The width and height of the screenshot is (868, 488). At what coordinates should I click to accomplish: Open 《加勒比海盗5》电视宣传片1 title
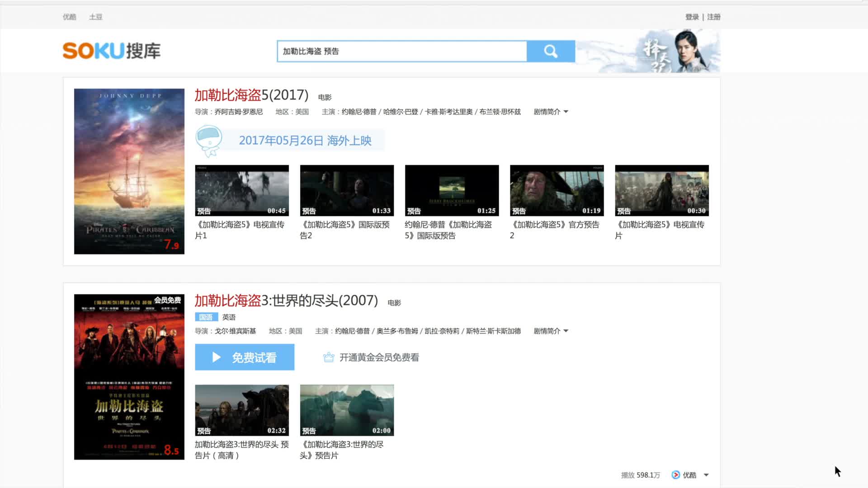(x=240, y=230)
